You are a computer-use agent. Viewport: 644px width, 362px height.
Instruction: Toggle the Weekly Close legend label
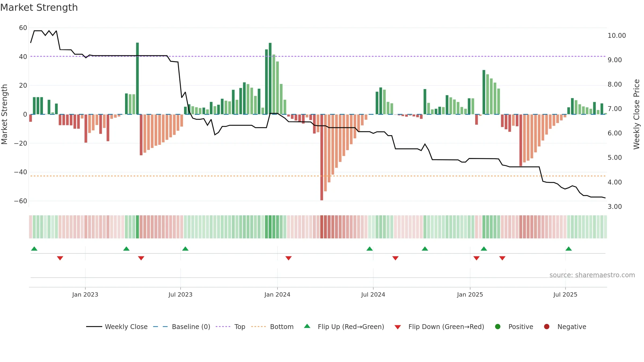pos(126,327)
